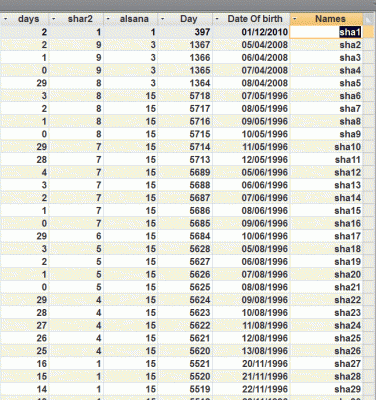The width and height of the screenshot is (376, 400).
Task: Select the sha14 name cell
Action: pyautogui.click(x=326, y=198)
